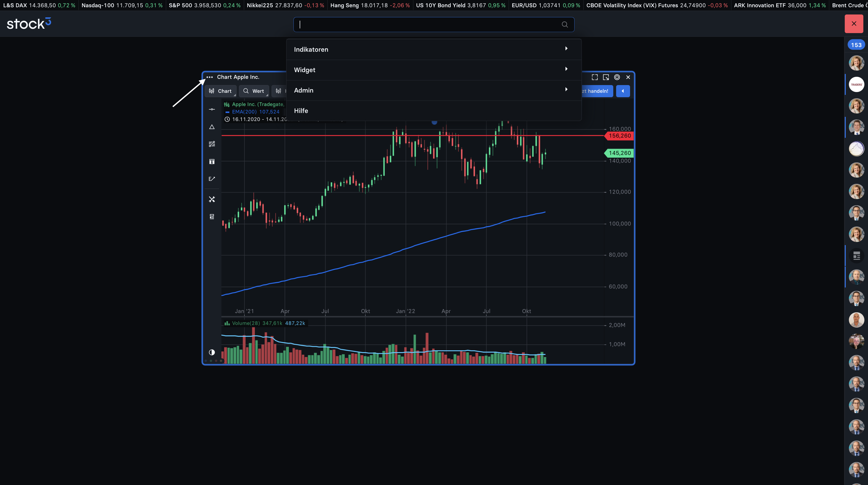Select the Admin menu entry
This screenshot has width=868, height=485.
[x=434, y=90]
